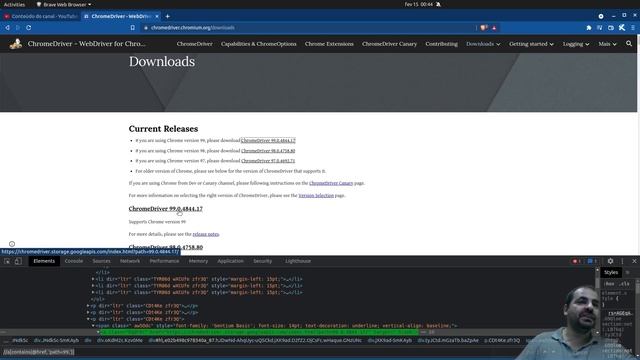Click the DevTools blue issues count badge
The width and height of the screenshot is (640, 360).
pos(592,261)
